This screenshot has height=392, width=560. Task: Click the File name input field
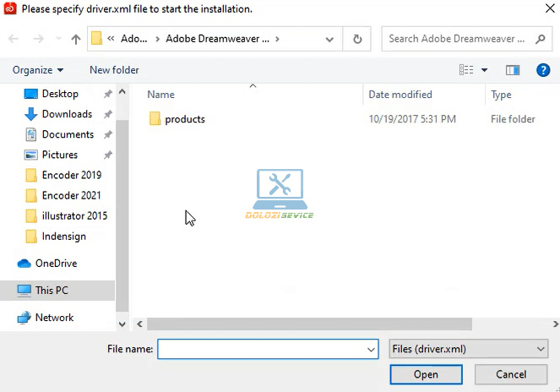pyautogui.click(x=260, y=349)
